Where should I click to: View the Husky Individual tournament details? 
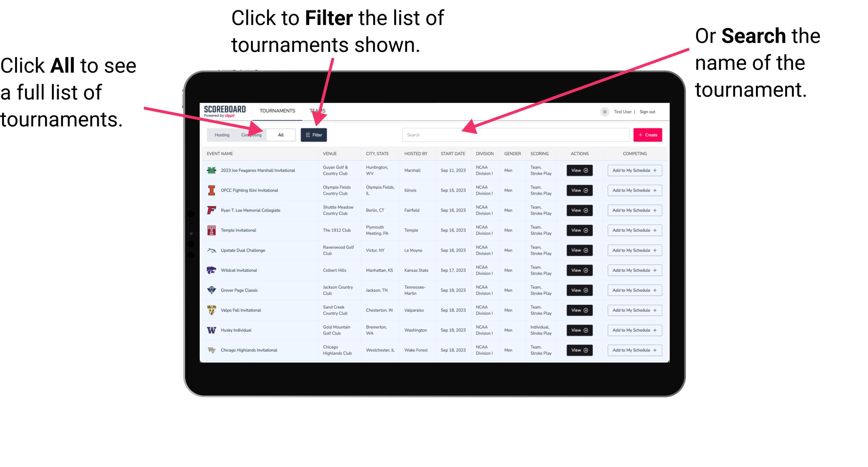tap(579, 330)
